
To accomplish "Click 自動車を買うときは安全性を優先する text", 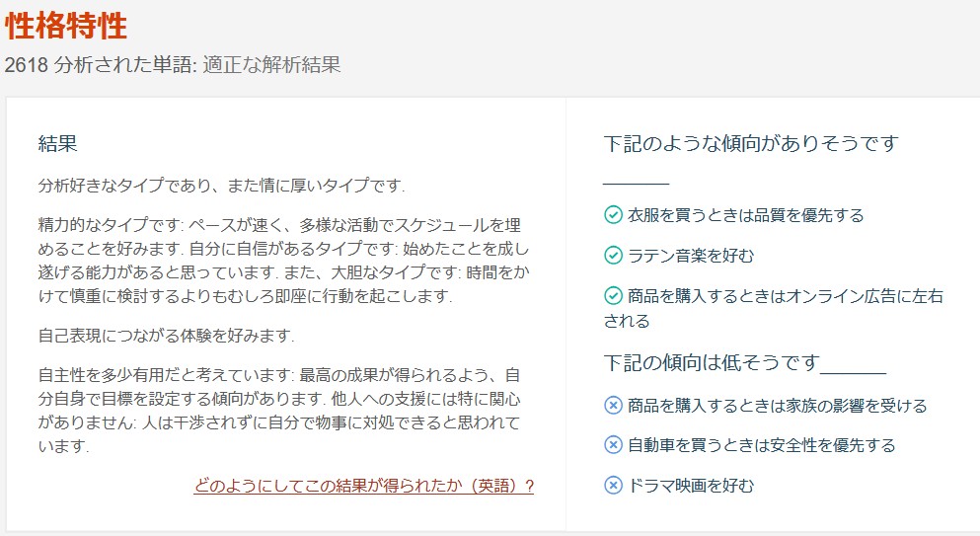I will tap(761, 444).
